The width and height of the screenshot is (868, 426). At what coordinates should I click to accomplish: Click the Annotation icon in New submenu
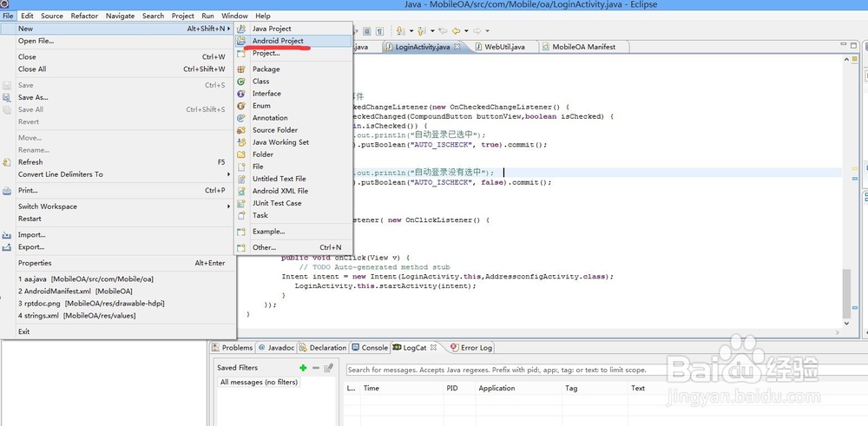(x=241, y=118)
